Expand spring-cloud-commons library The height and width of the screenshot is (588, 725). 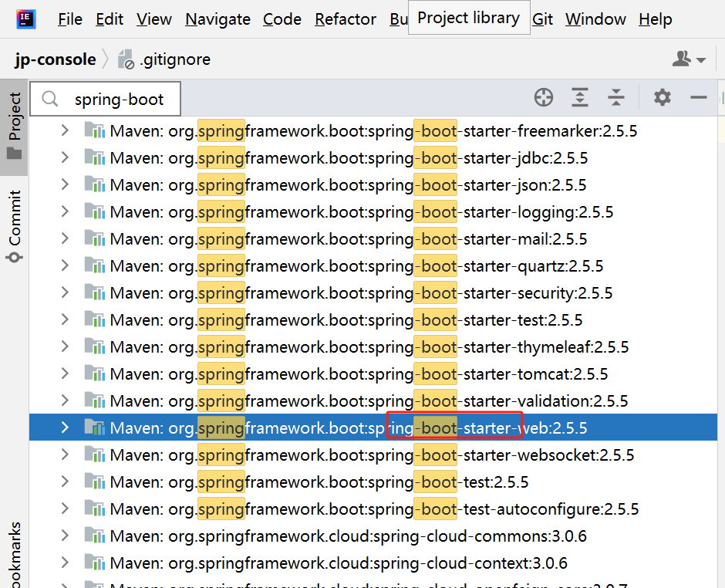(x=66, y=536)
